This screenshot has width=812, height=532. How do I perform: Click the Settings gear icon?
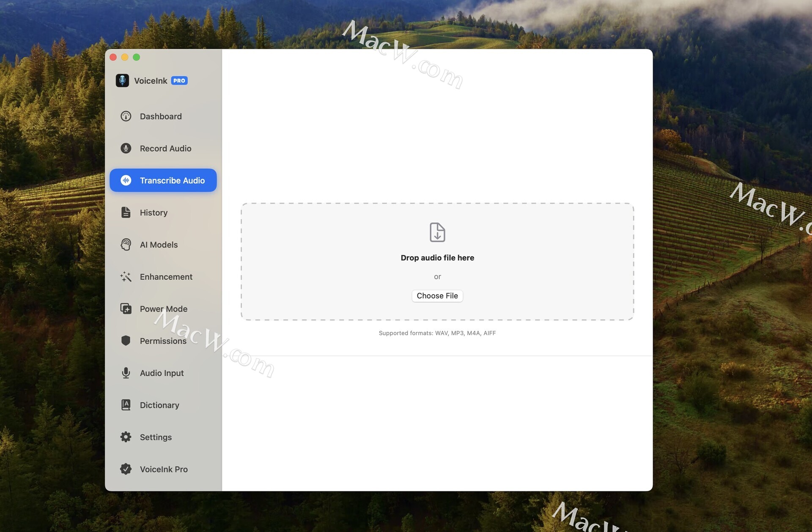126,437
